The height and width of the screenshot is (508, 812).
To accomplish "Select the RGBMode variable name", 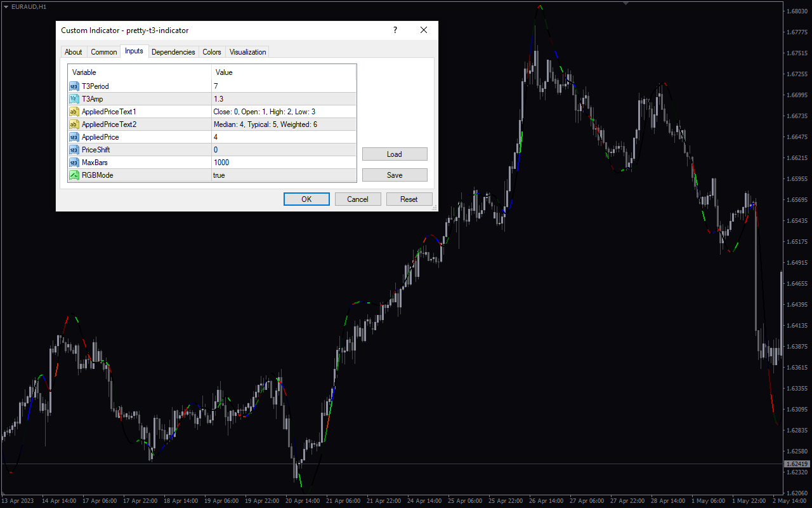I will click(98, 175).
